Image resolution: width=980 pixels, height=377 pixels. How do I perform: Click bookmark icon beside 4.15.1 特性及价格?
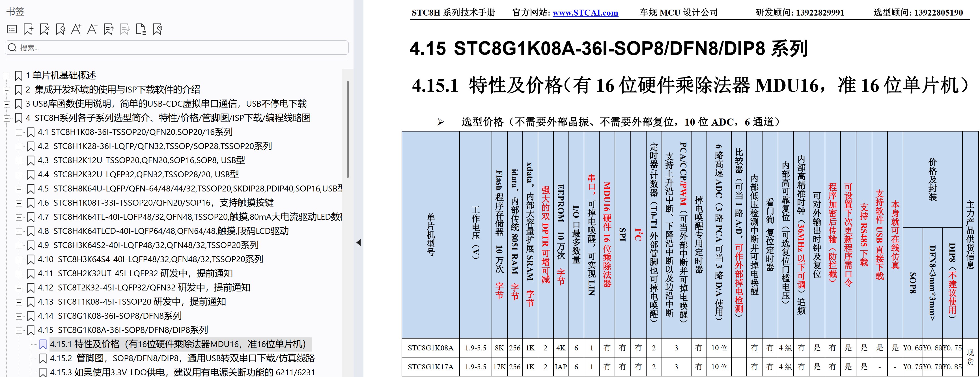pos(43,345)
